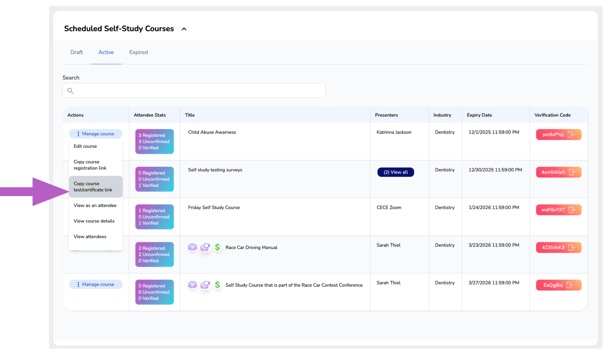This screenshot has width=611, height=360.
Task: Click the presenter name Katrinna Jackson
Action: click(394, 132)
